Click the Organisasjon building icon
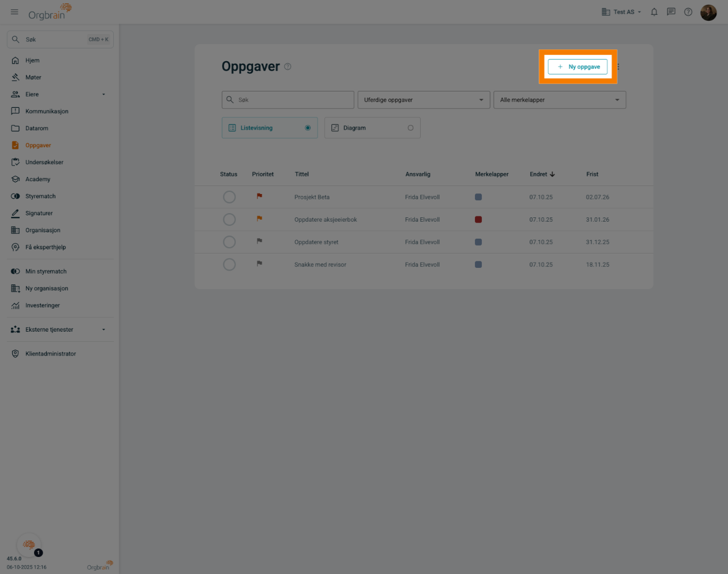Viewport: 728px width, 574px height. click(15, 231)
